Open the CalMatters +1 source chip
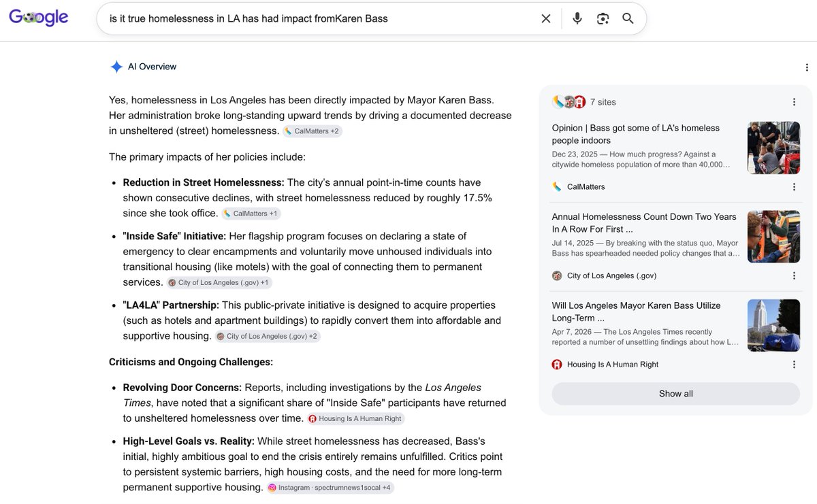 coord(251,214)
